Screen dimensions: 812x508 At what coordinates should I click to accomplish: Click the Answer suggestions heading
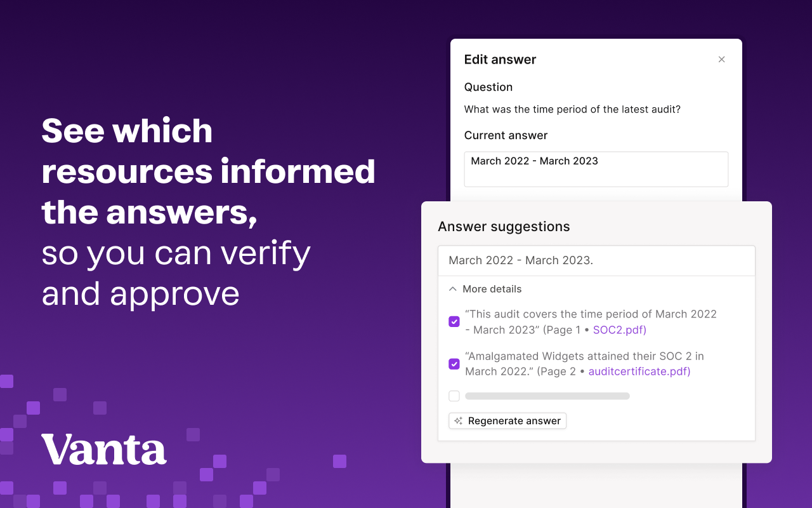[x=504, y=226]
